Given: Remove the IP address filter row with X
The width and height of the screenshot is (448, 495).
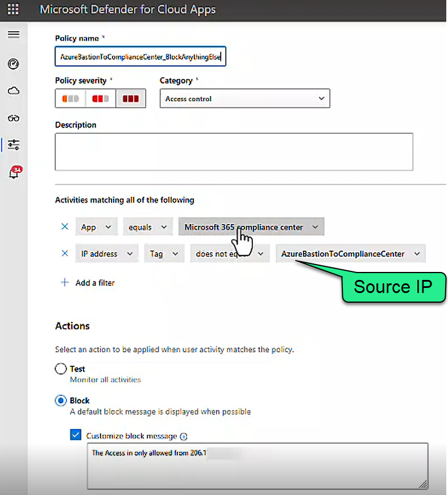Looking at the screenshot, I should tap(65, 253).
